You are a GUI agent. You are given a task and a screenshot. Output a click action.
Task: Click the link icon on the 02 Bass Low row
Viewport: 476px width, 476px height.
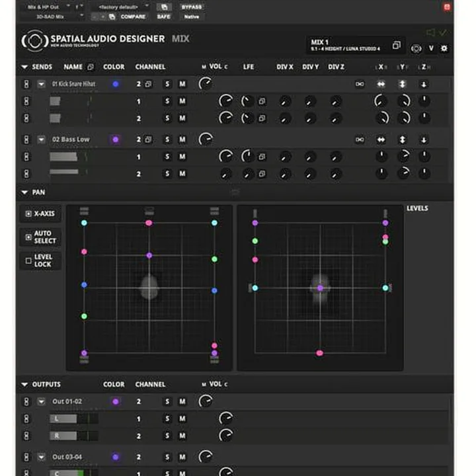pos(360,139)
